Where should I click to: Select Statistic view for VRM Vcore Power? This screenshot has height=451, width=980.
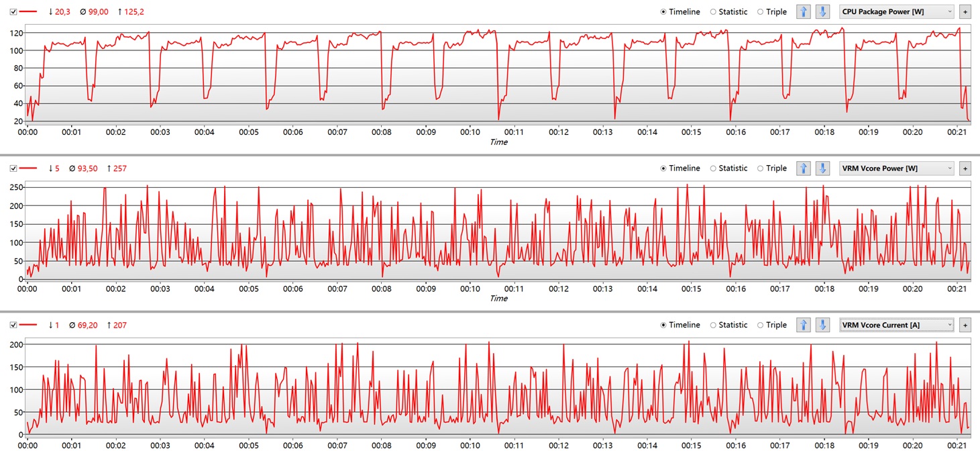tap(728, 168)
